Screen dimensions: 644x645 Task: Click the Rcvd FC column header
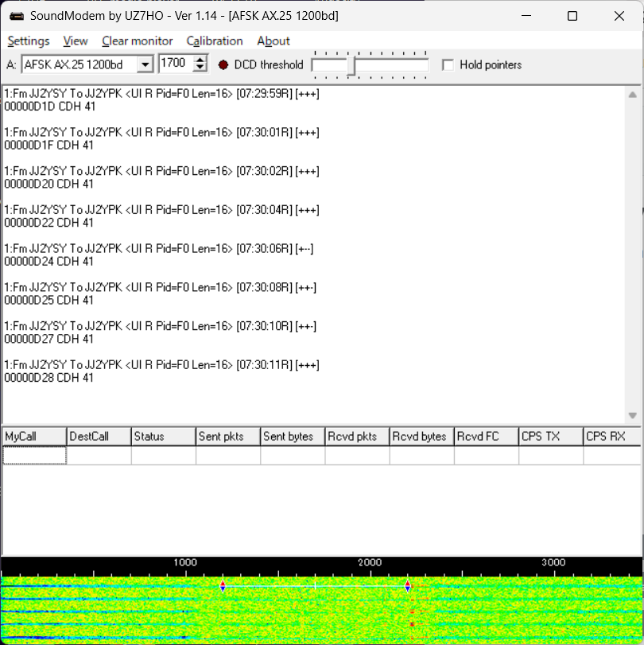486,437
